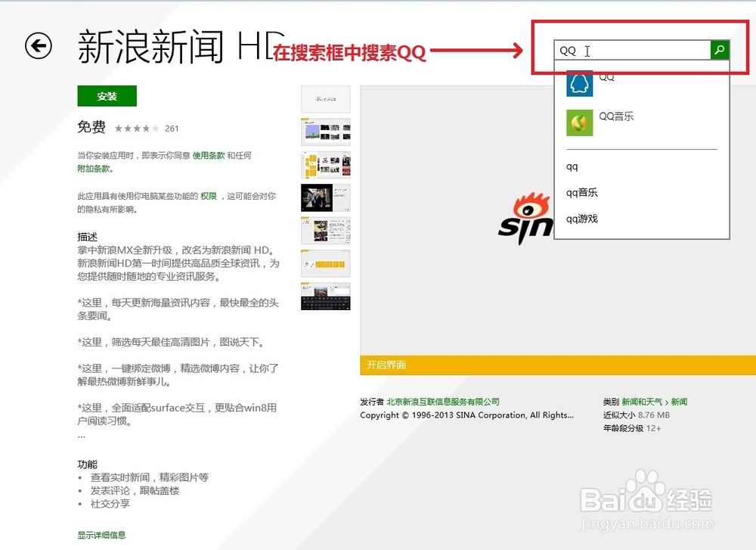Choose the "qq游戏" text suggestion
This screenshot has height=550, width=756.
(581, 219)
